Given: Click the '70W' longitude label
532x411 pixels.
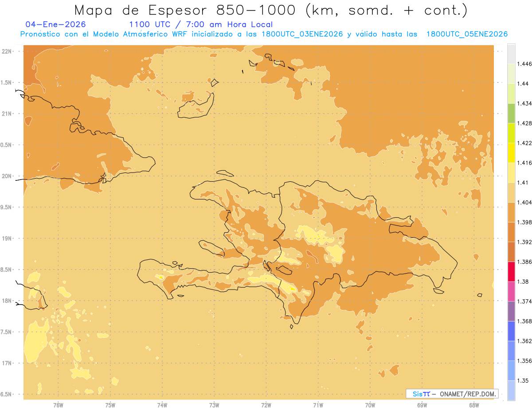Looking at the screenshot, I should tap(370, 405).
